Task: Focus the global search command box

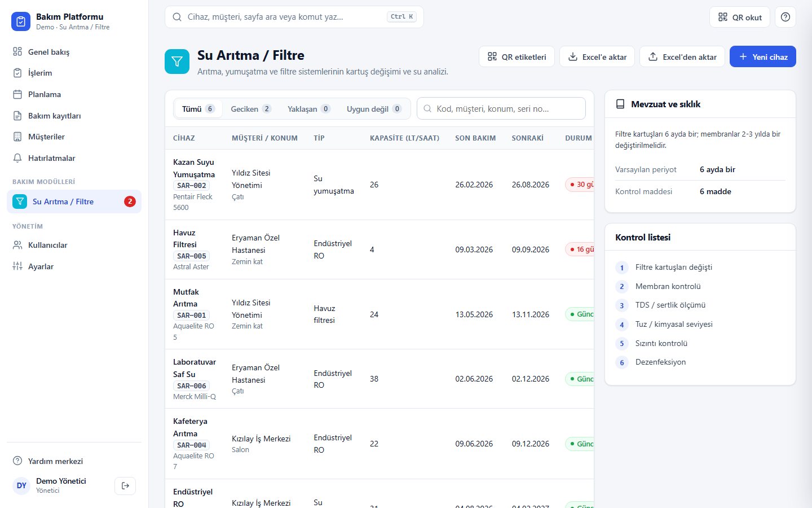Action: (x=294, y=17)
